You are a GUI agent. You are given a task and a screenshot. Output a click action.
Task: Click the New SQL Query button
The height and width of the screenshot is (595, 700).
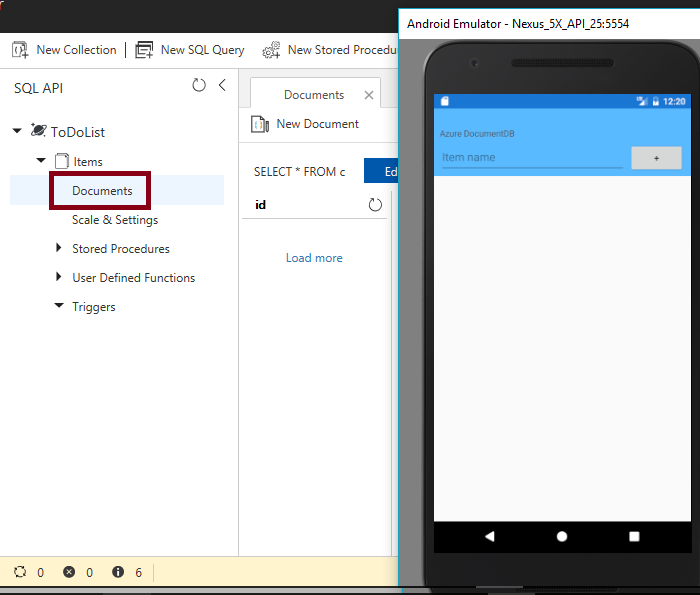coord(190,50)
